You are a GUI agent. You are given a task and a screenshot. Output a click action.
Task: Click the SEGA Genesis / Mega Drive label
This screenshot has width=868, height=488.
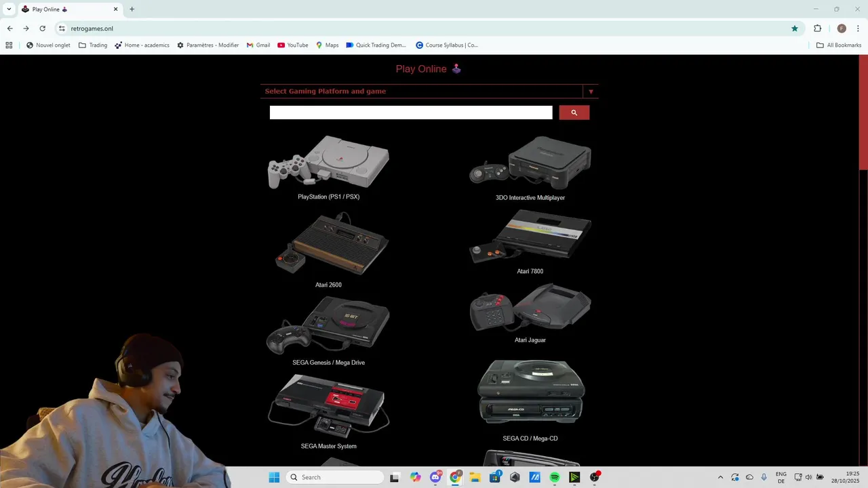point(328,363)
